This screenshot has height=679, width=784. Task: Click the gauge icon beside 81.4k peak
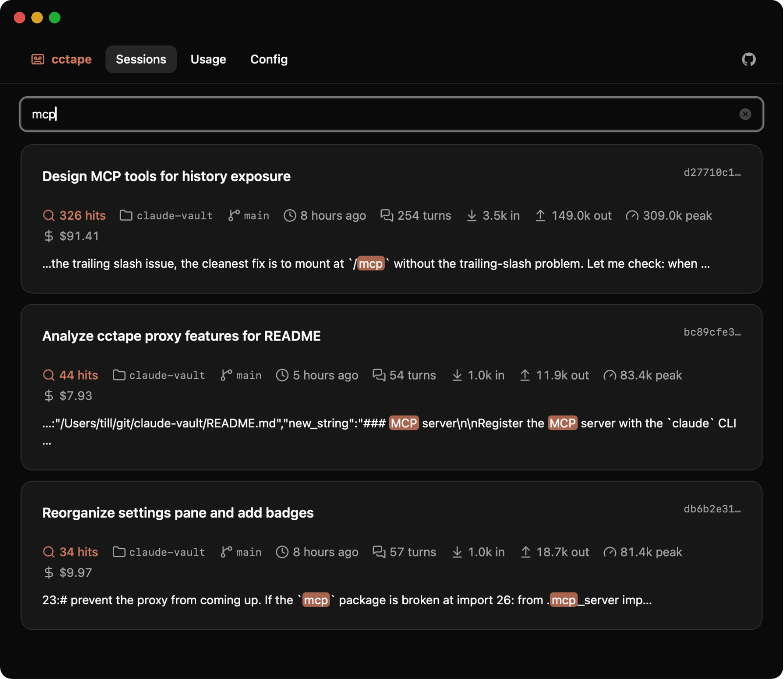point(609,552)
